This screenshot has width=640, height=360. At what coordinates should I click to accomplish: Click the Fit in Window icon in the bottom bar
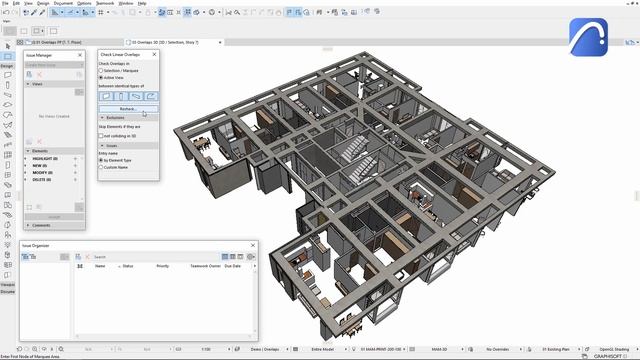(61, 349)
